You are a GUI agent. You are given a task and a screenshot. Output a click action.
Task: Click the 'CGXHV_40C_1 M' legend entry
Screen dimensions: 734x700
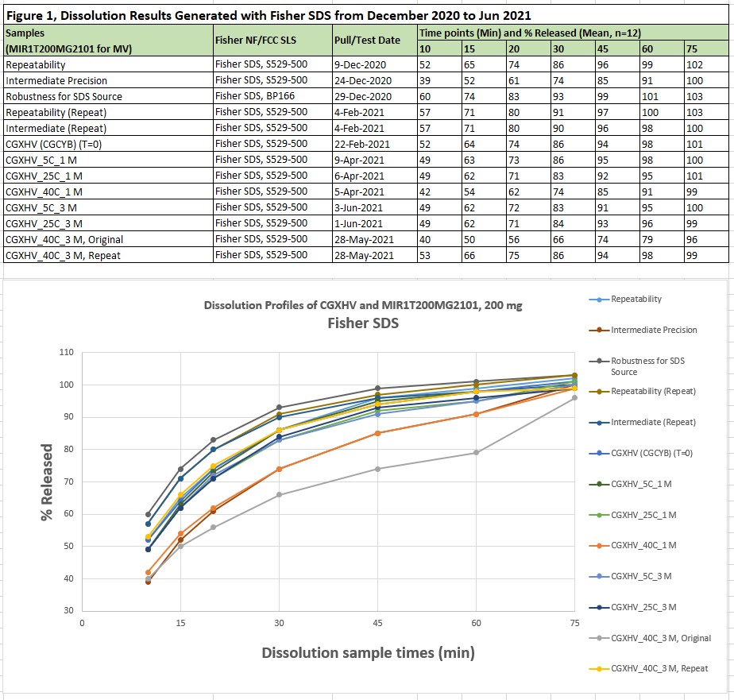(x=633, y=546)
